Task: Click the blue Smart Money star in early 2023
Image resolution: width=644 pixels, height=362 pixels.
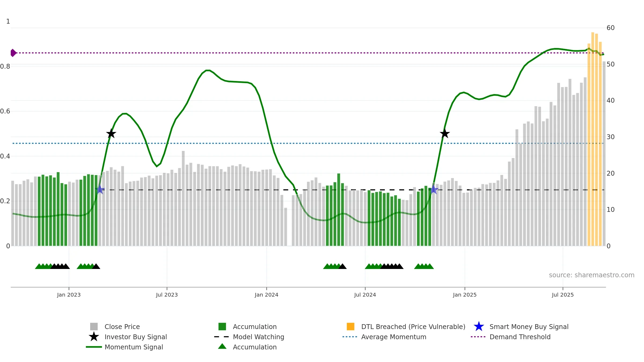Action: tap(100, 190)
